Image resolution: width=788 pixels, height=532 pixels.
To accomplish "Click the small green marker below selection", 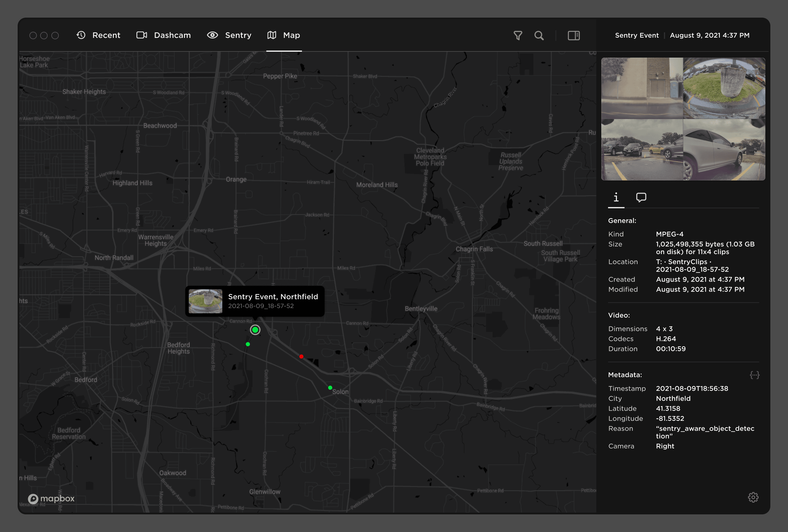I will click(x=248, y=344).
